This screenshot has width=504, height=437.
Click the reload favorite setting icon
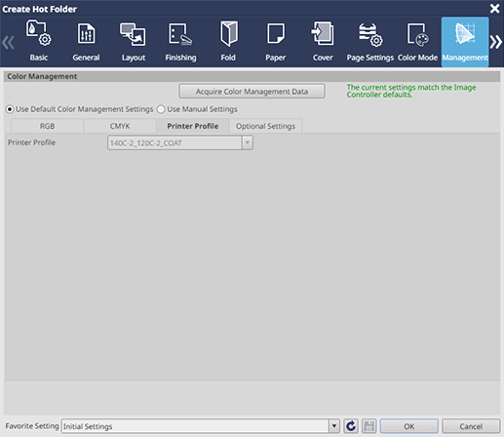point(351,426)
